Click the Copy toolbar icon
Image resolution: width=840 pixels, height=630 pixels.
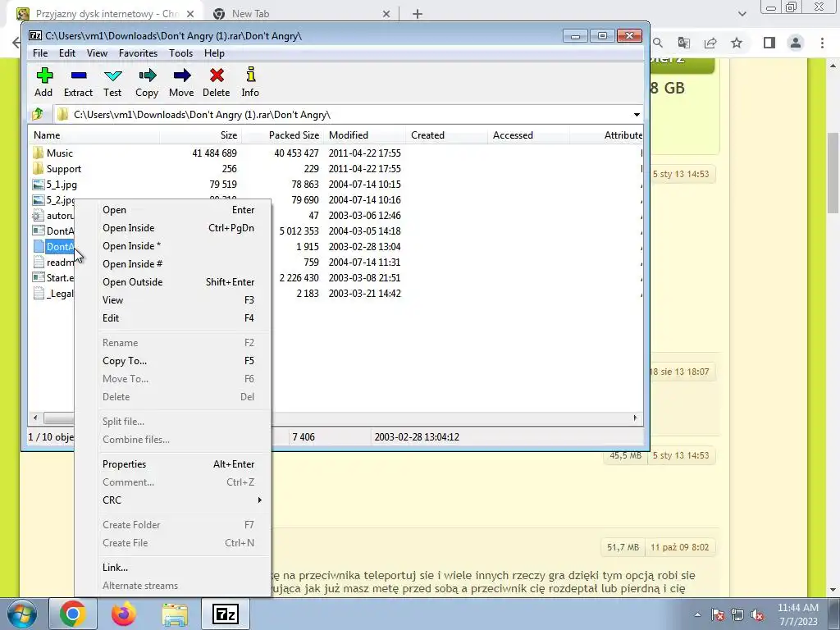pos(148,75)
